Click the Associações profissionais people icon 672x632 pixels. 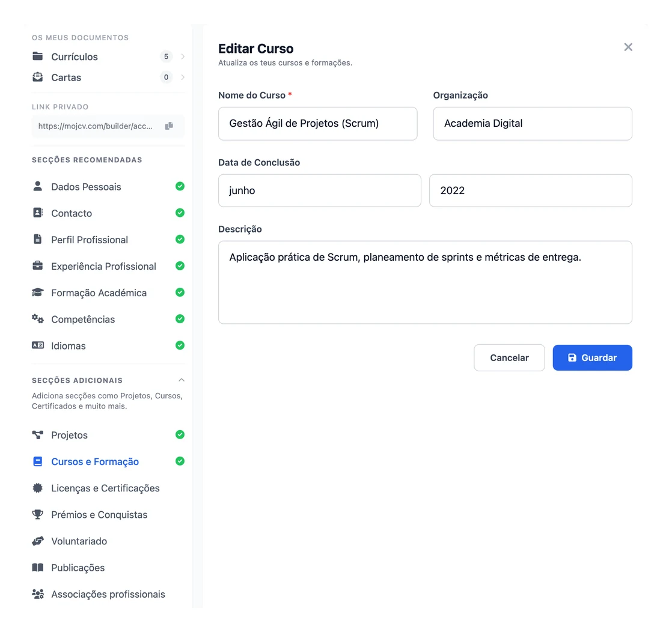click(x=38, y=594)
